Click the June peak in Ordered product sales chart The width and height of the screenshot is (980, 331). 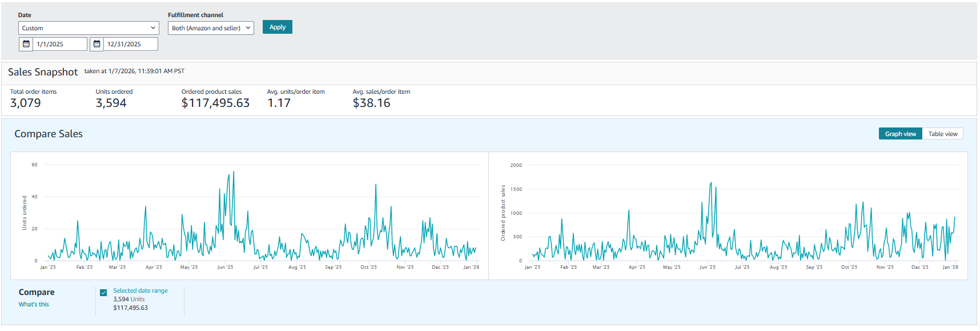[x=710, y=184]
